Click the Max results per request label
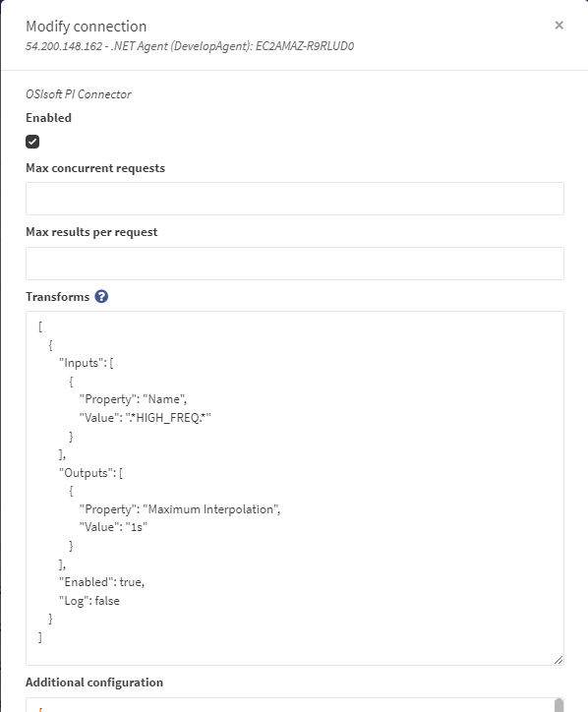Viewport: 588px width, 712px height. (91, 232)
